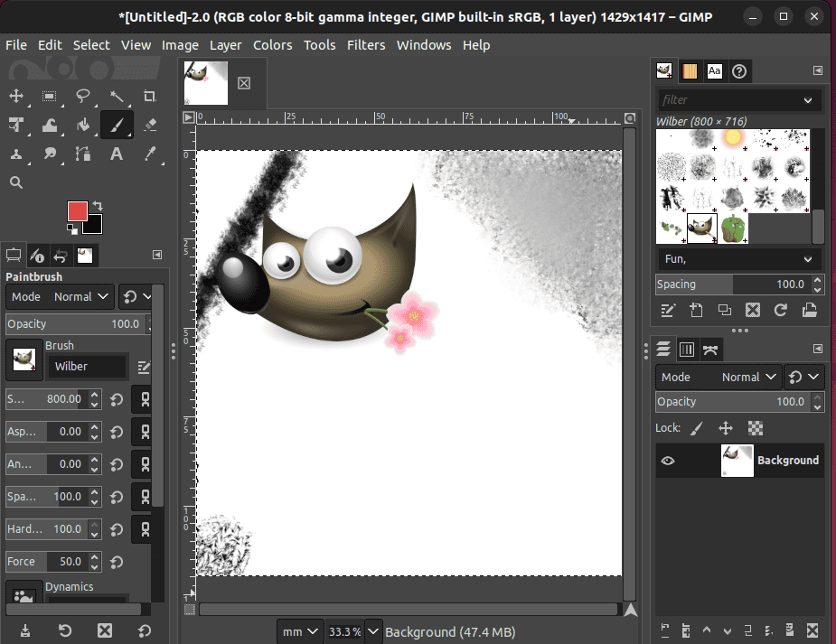This screenshot has height=644, width=836.
Task: Open the Filters menu
Action: 366,45
